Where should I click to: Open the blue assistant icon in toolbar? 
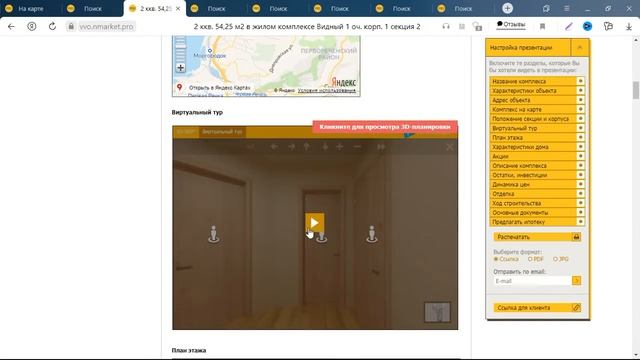click(x=587, y=27)
